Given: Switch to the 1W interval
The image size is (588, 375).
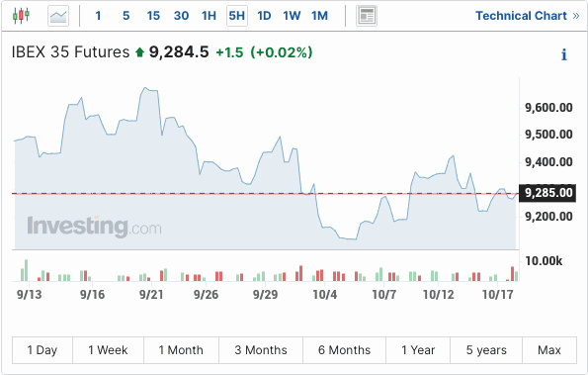Looking at the screenshot, I should click(292, 16).
